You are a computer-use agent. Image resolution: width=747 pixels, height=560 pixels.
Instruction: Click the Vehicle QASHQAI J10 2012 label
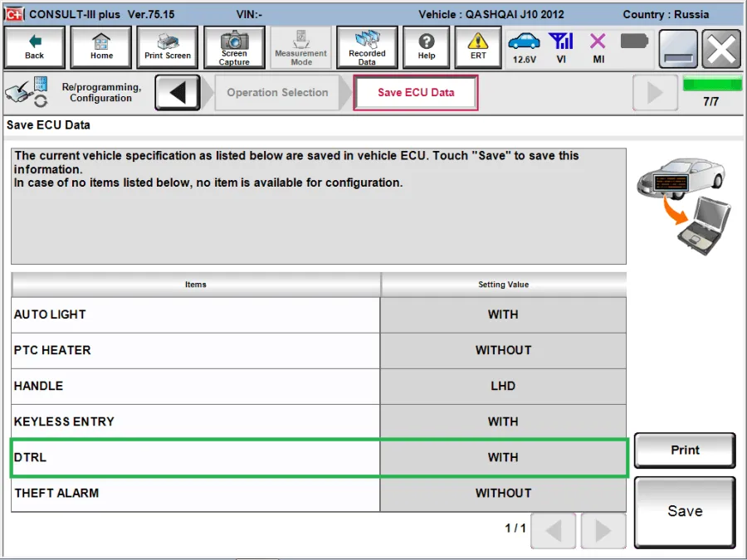(491, 14)
